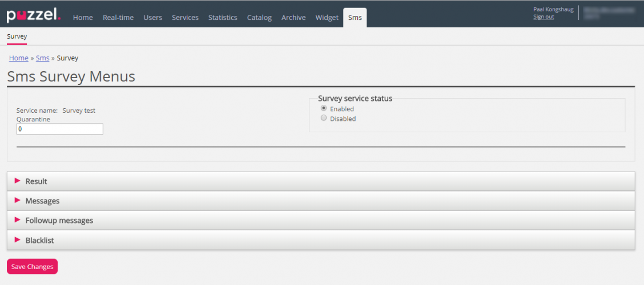Expand the Messages section
Screen dimensions: 644x285
[42, 201]
